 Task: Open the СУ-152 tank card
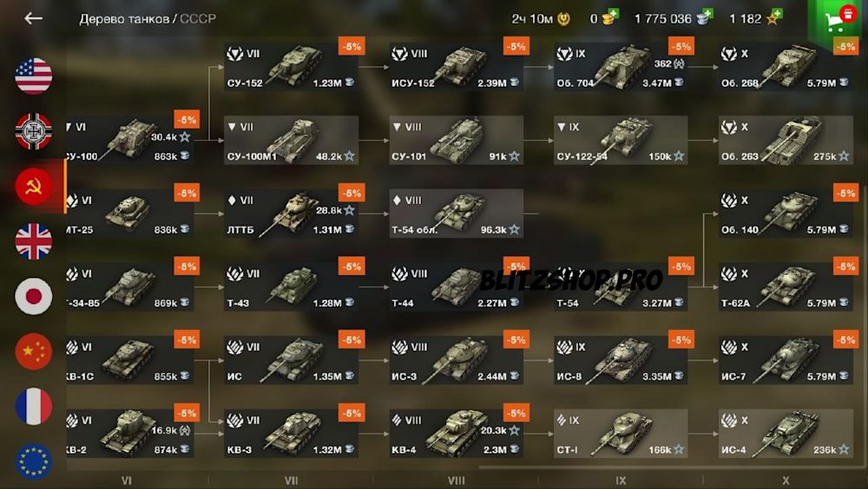coord(291,67)
